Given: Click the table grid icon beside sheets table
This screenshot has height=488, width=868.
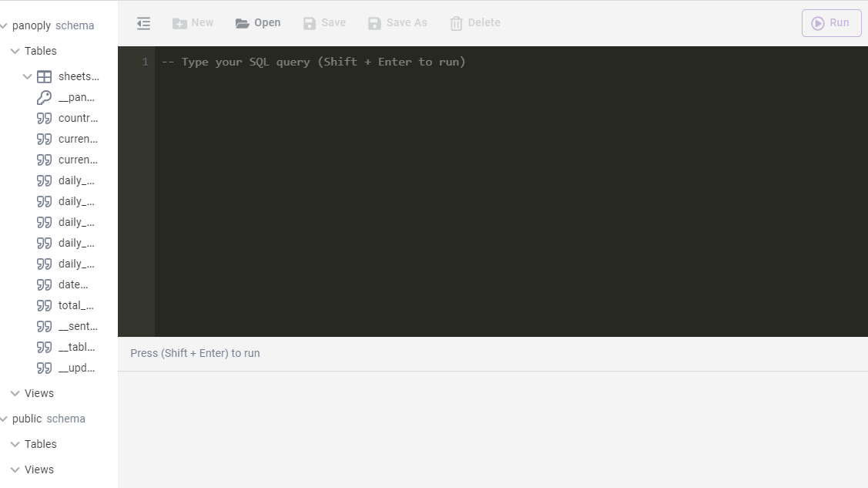Looking at the screenshot, I should [44, 76].
